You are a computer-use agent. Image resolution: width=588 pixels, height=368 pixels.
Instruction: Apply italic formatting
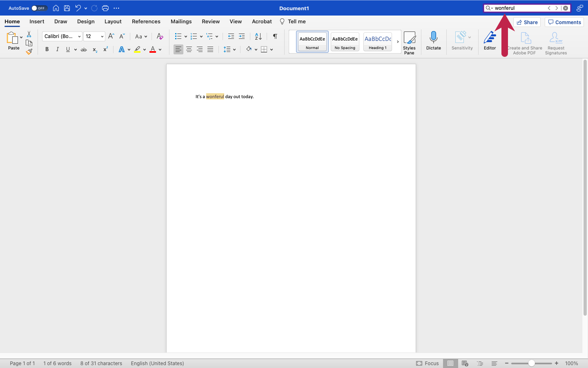point(57,49)
